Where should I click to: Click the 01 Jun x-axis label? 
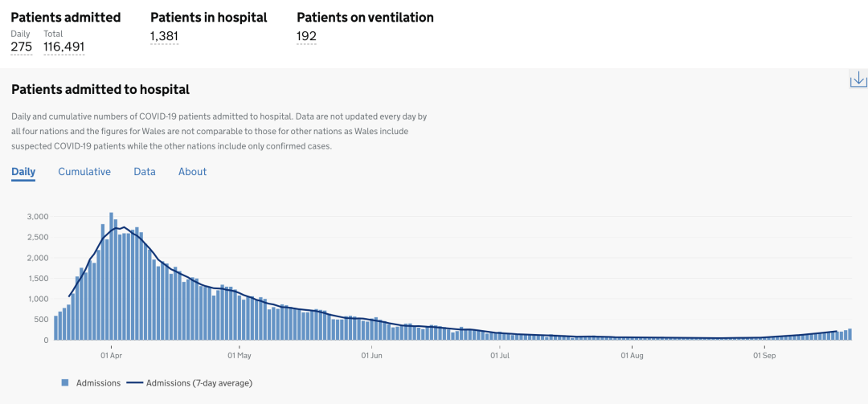371,354
